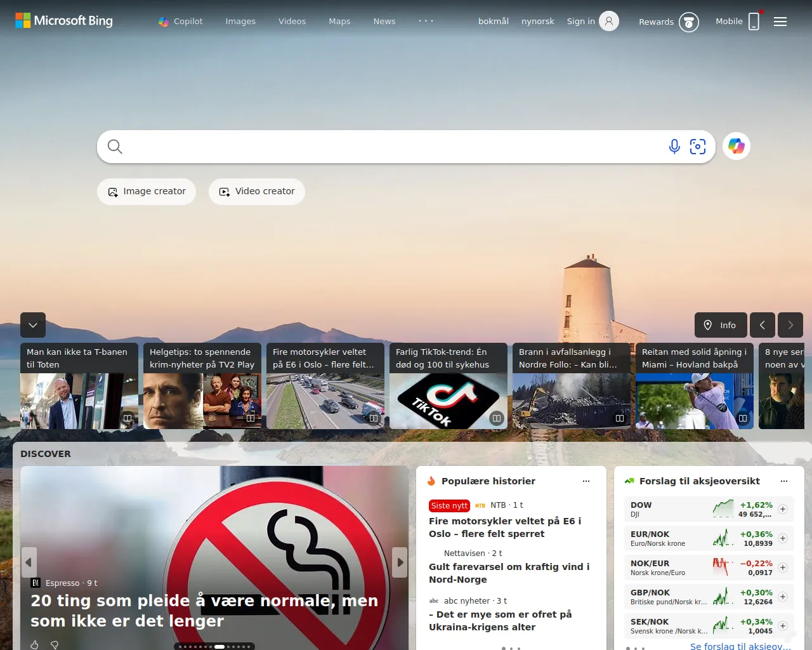Click the Sign in link
This screenshot has height=650, width=812.
[581, 22]
